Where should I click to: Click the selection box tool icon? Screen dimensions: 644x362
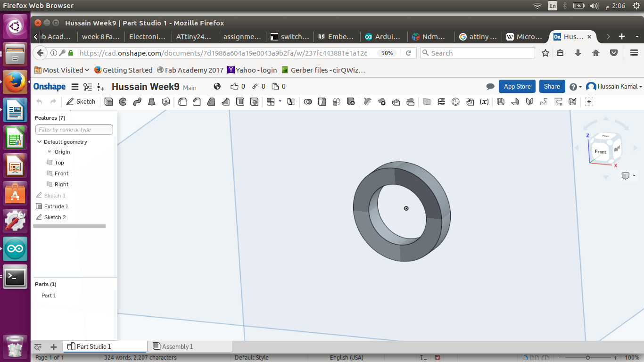coord(589,101)
